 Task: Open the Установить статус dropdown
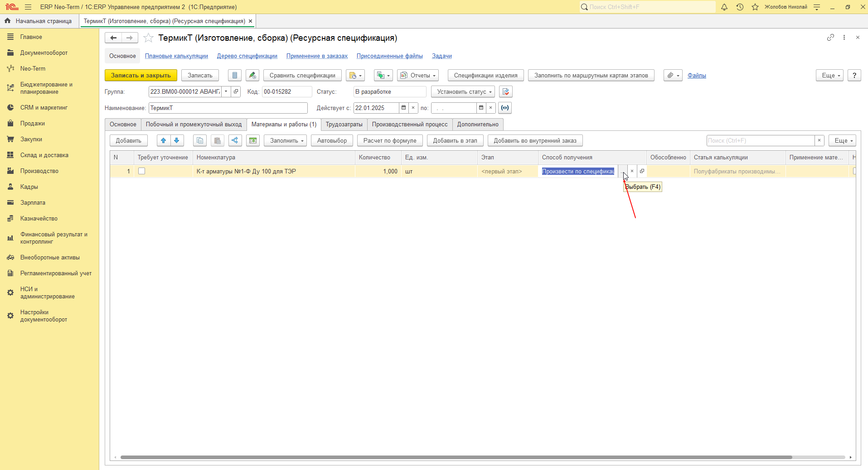tap(463, 92)
